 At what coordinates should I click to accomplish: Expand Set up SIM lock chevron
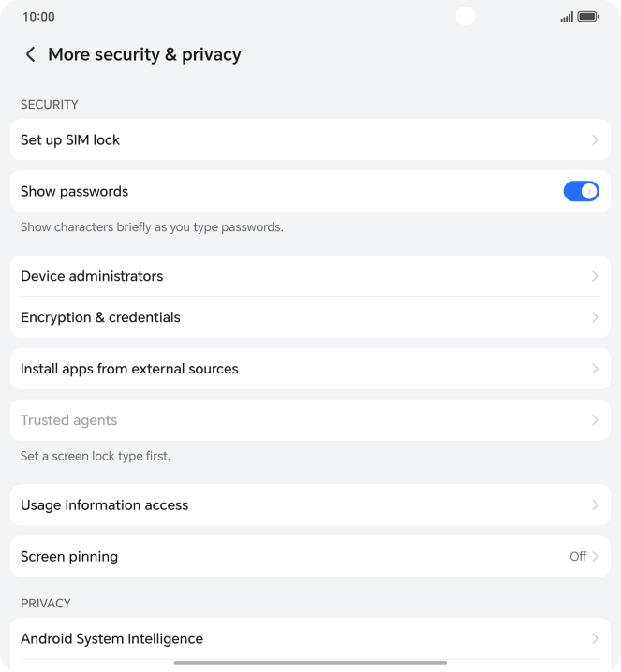coord(595,139)
